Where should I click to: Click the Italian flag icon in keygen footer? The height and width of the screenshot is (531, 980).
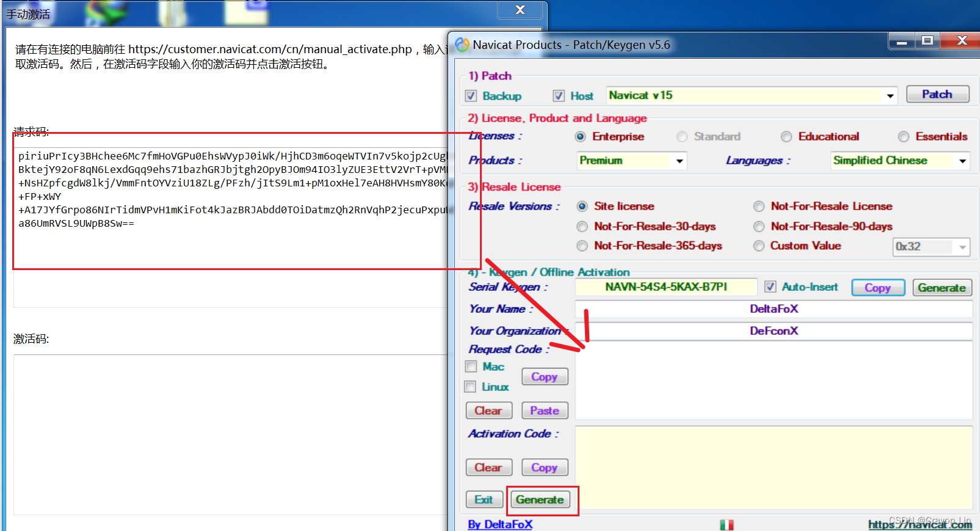(727, 525)
